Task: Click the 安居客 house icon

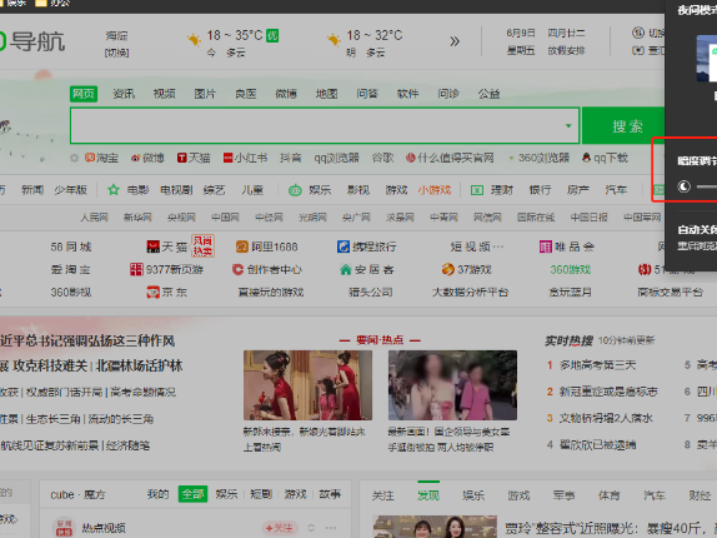Action: pos(346,270)
